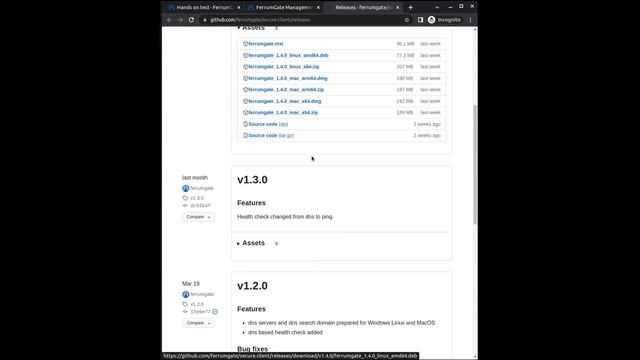Image resolution: width=640 pixels, height=360 pixels.
Task: Download ferrumgate_1.4.0_mac_x64.dmg asset
Action: 284,101
